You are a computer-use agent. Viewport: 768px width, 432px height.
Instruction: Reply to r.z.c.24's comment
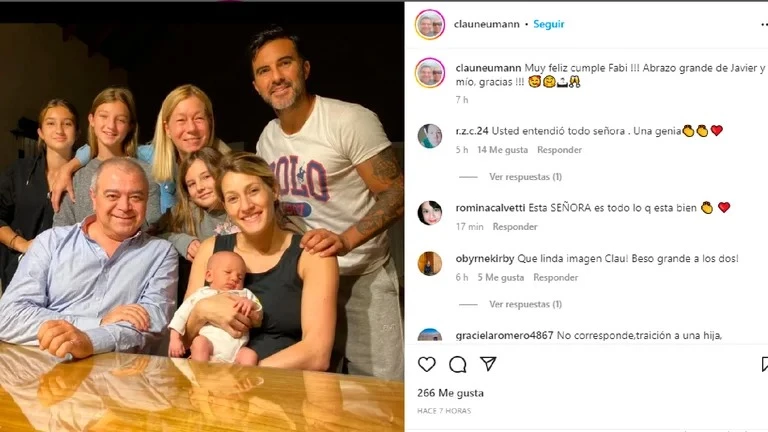[560, 150]
